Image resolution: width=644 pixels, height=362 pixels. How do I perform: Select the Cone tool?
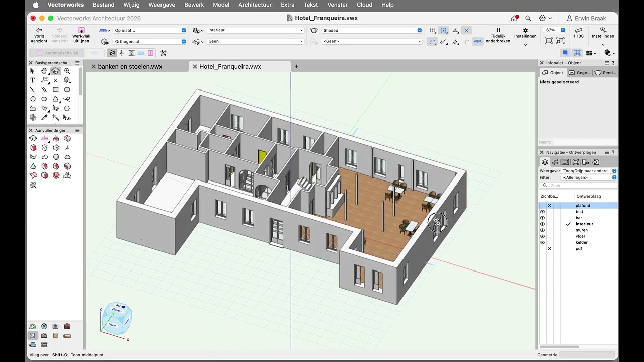pos(33,166)
